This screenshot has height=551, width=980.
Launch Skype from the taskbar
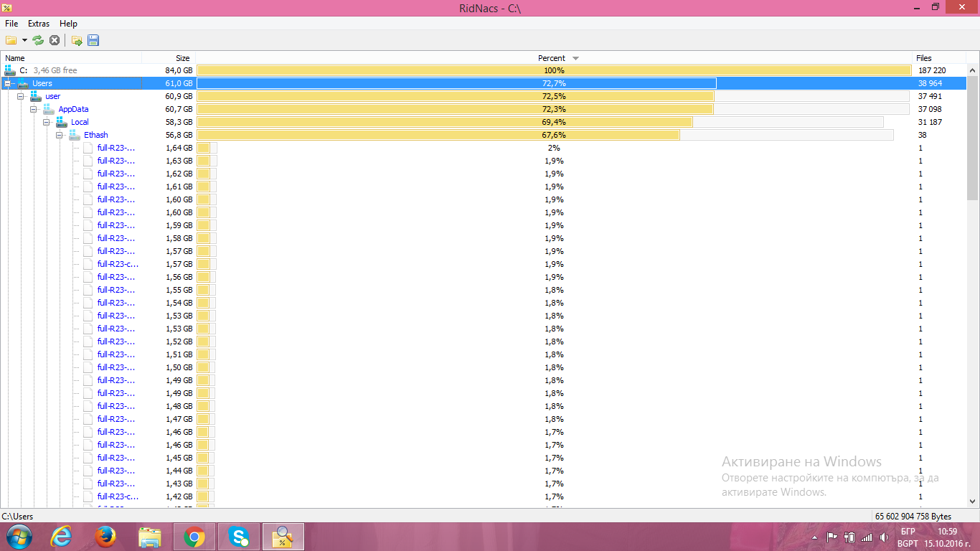pos(238,536)
